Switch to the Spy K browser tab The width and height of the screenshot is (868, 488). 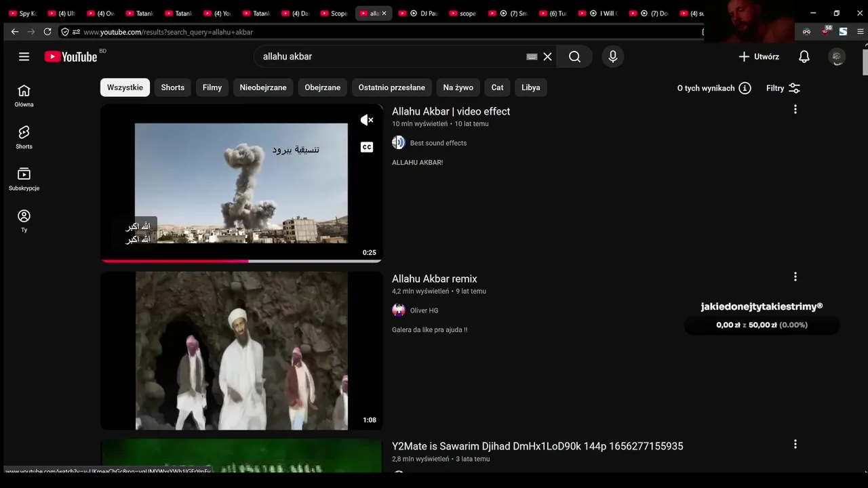click(x=22, y=14)
